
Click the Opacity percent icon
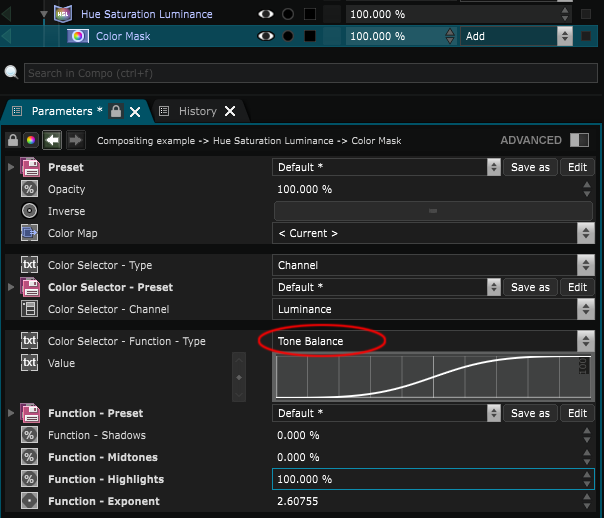29,189
